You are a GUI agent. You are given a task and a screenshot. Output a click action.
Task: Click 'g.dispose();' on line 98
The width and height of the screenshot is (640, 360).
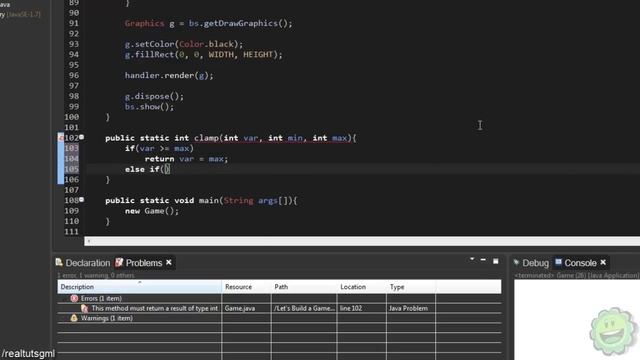[154, 96]
